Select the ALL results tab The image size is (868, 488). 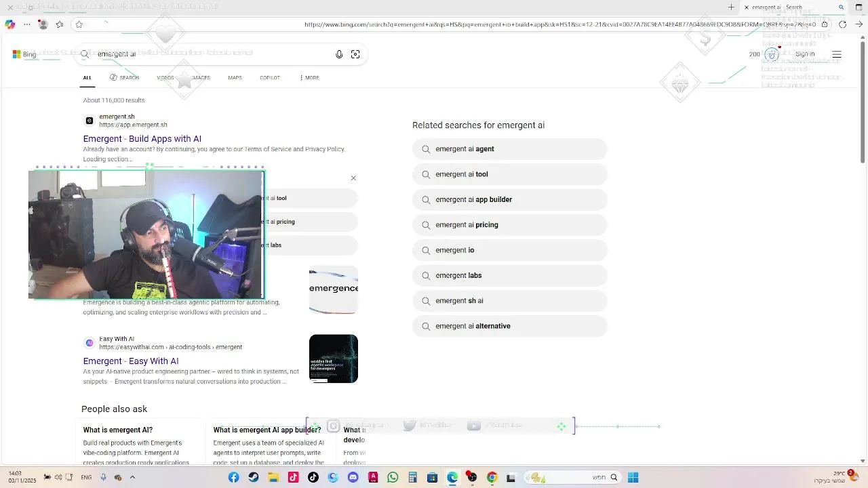pos(87,78)
